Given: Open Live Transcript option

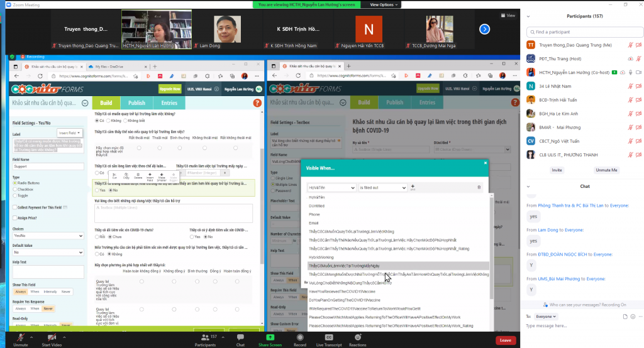Looking at the screenshot, I should point(328,340).
